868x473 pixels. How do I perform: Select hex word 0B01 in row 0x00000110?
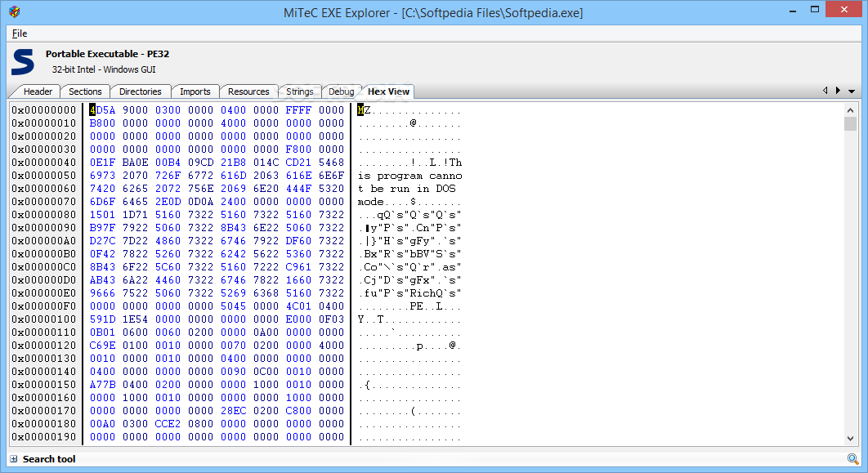coord(102,332)
